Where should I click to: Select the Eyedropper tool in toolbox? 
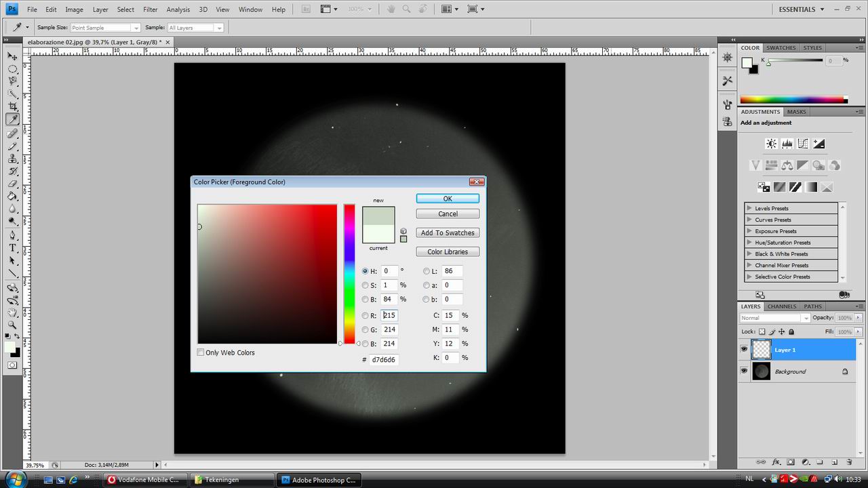12,119
